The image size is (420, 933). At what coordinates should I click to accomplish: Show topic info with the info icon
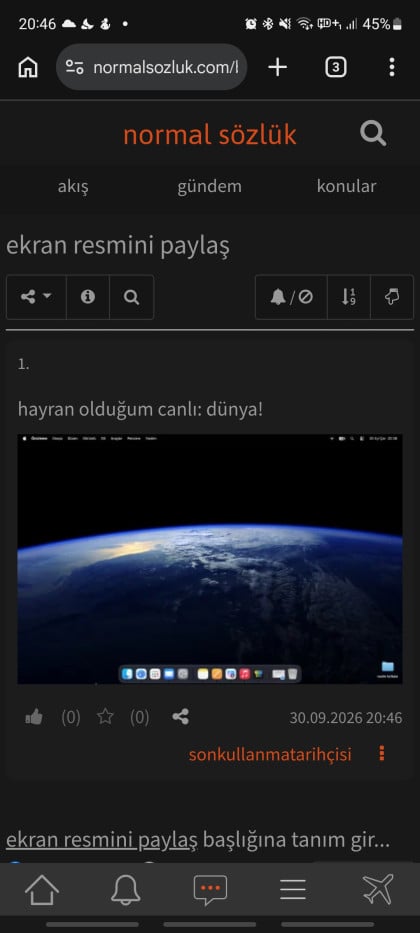click(x=88, y=297)
